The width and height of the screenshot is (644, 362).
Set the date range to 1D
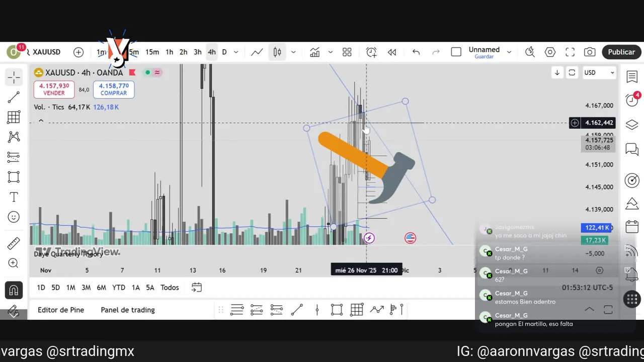pyautogui.click(x=41, y=288)
